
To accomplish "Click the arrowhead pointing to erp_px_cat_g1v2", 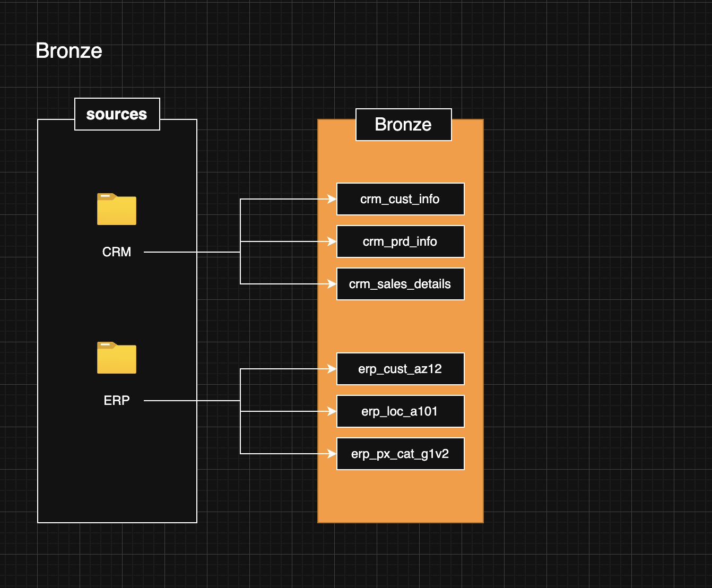I will point(332,454).
